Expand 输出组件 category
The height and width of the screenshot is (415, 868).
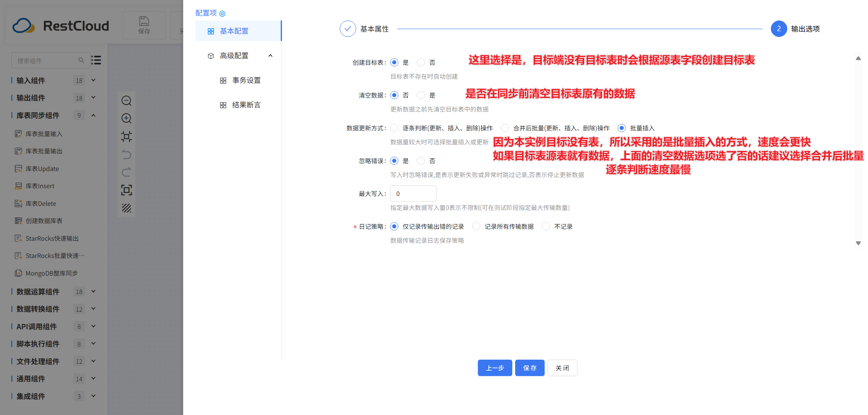tap(93, 98)
